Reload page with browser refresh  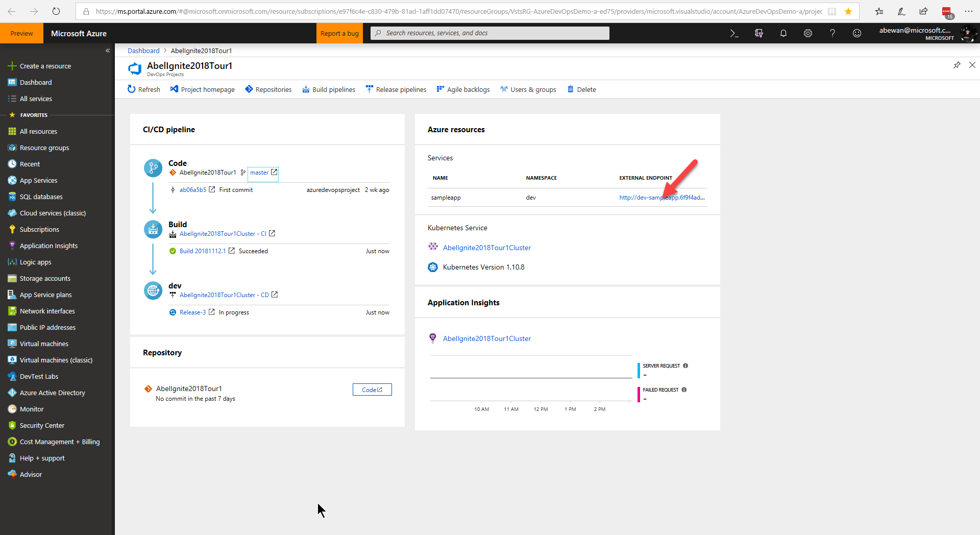tap(56, 11)
